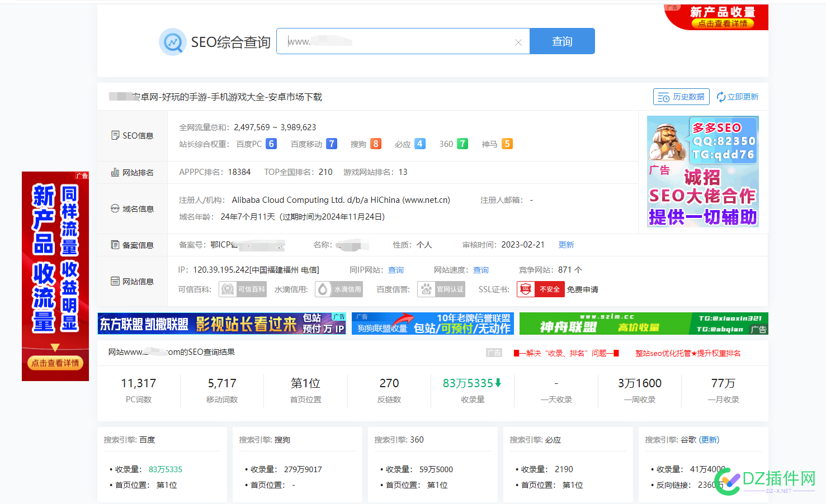Click 2190 in the 必应 card

pos(564,469)
